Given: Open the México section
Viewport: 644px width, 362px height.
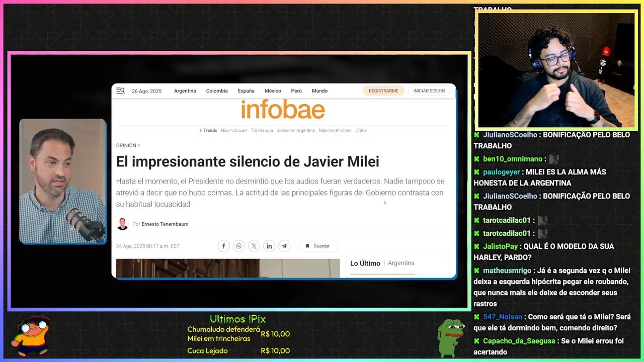Looking at the screenshot, I should pos(273,91).
